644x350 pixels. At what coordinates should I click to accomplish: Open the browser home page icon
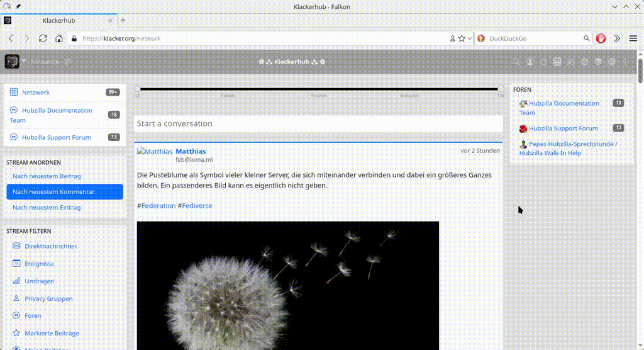59,38
